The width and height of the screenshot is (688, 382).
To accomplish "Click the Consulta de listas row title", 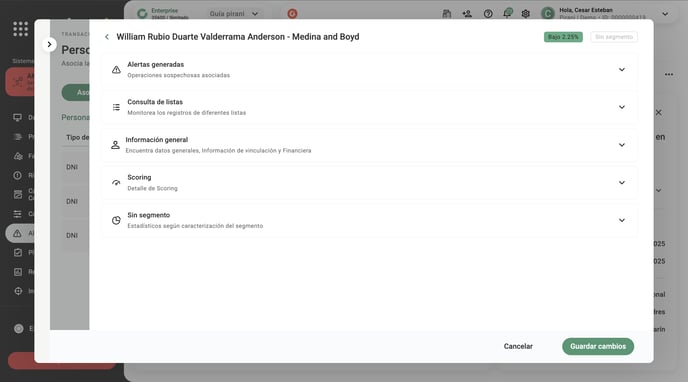I will 155,102.
